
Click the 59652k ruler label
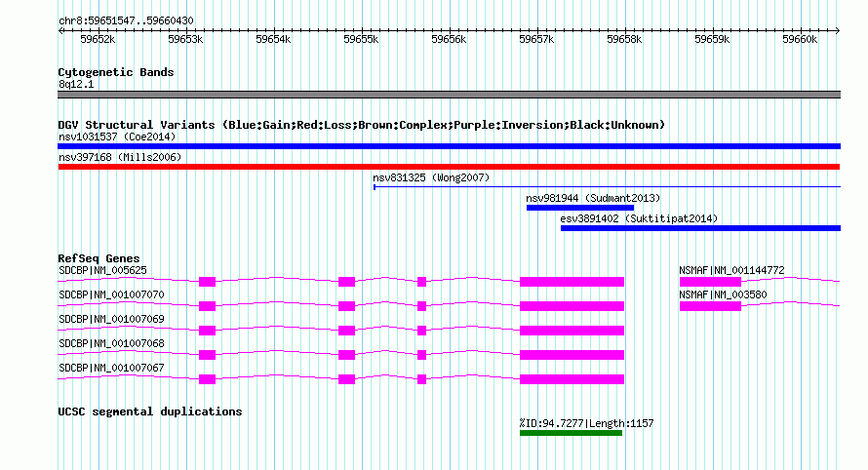pyautogui.click(x=98, y=39)
